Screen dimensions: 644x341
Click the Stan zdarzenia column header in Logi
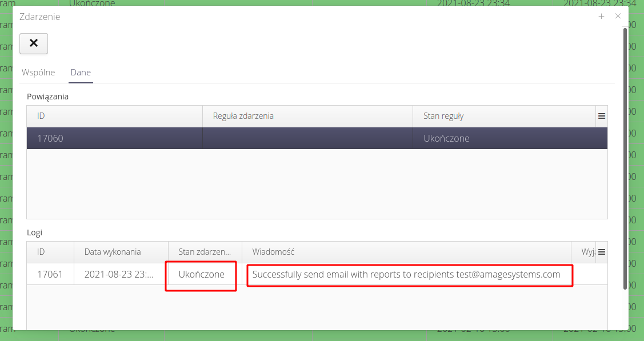[x=205, y=252]
